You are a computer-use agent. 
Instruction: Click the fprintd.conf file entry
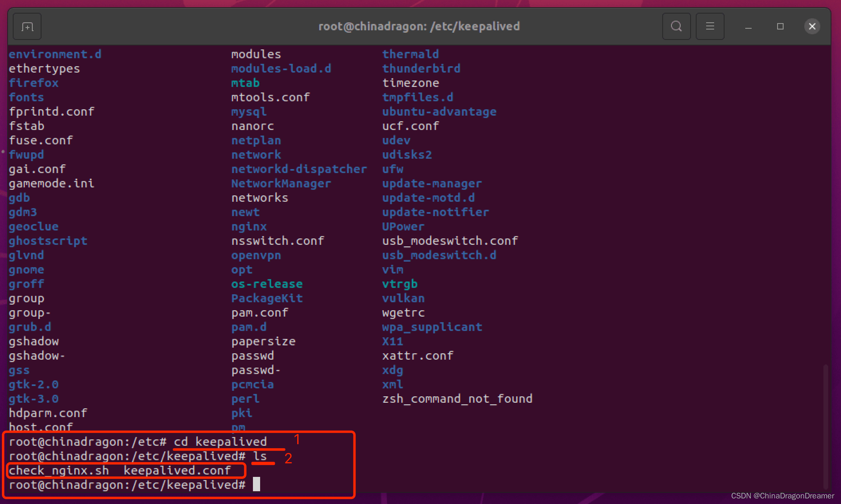coord(51,112)
